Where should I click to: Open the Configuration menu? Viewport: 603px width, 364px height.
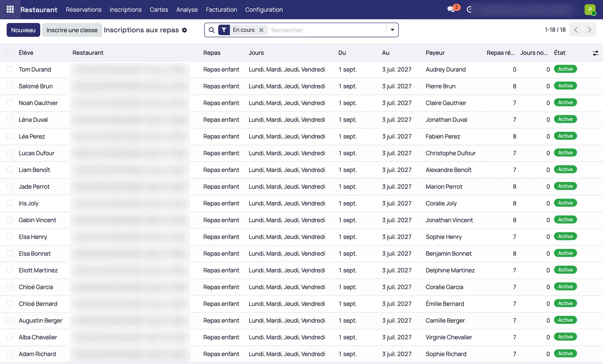tap(264, 9)
